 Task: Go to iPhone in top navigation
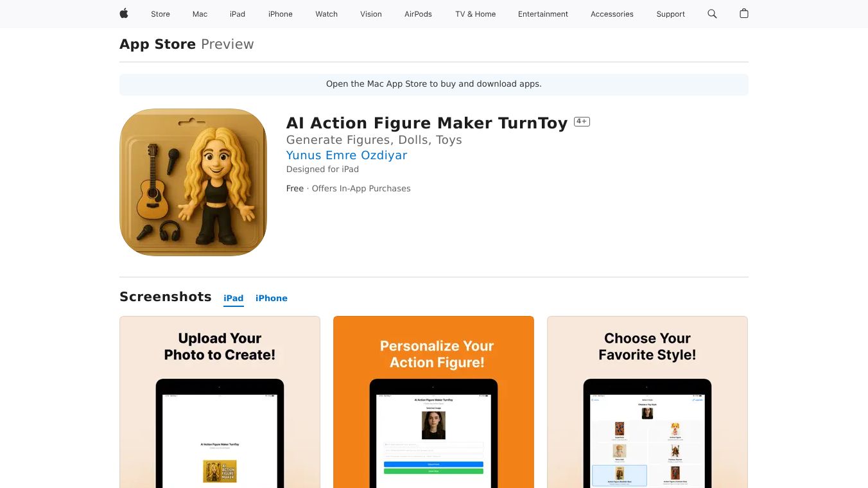click(281, 14)
